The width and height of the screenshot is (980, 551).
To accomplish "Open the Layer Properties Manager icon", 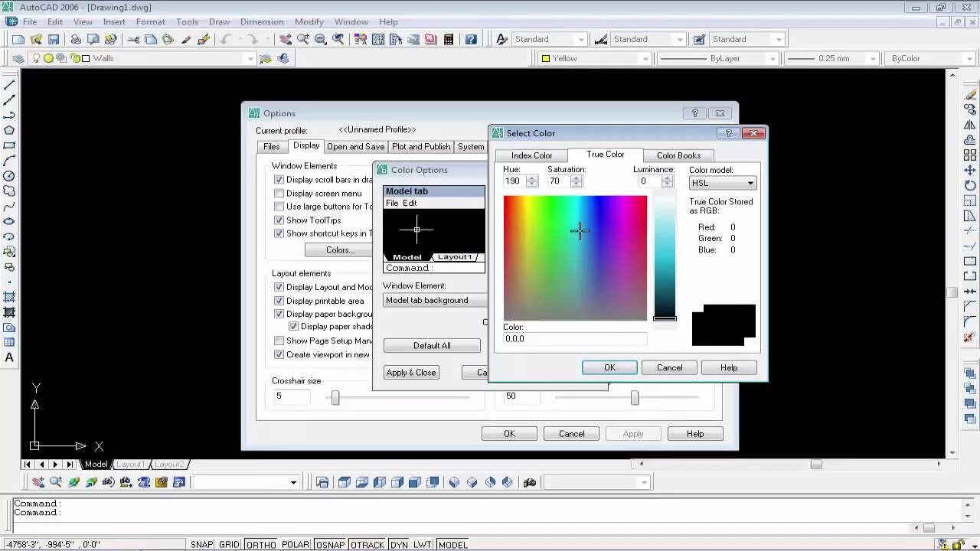I will [17, 58].
